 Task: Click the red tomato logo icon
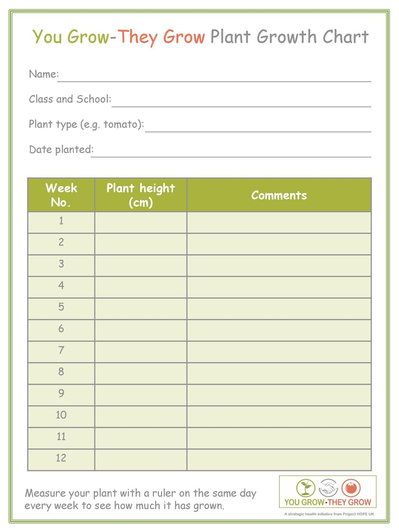(x=351, y=488)
